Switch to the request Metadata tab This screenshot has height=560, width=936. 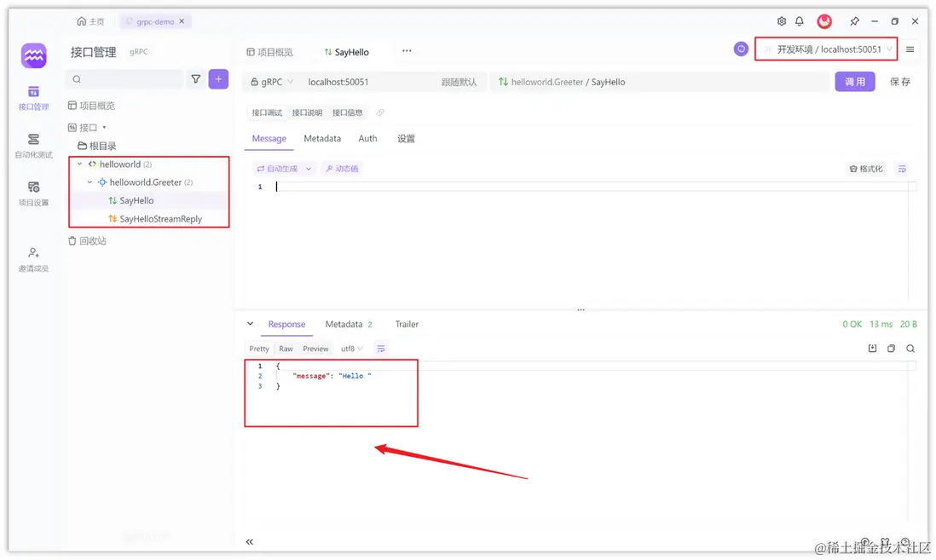coord(322,138)
